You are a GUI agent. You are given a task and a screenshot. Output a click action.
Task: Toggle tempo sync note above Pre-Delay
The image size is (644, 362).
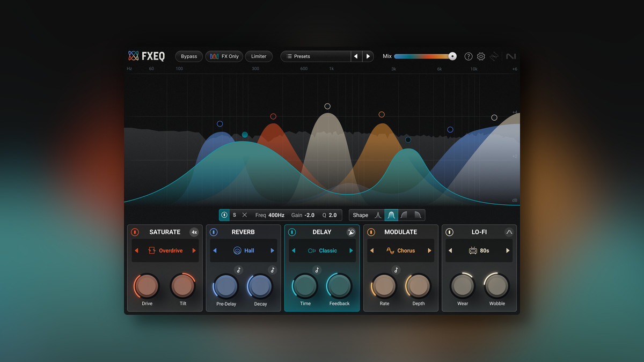239,270
